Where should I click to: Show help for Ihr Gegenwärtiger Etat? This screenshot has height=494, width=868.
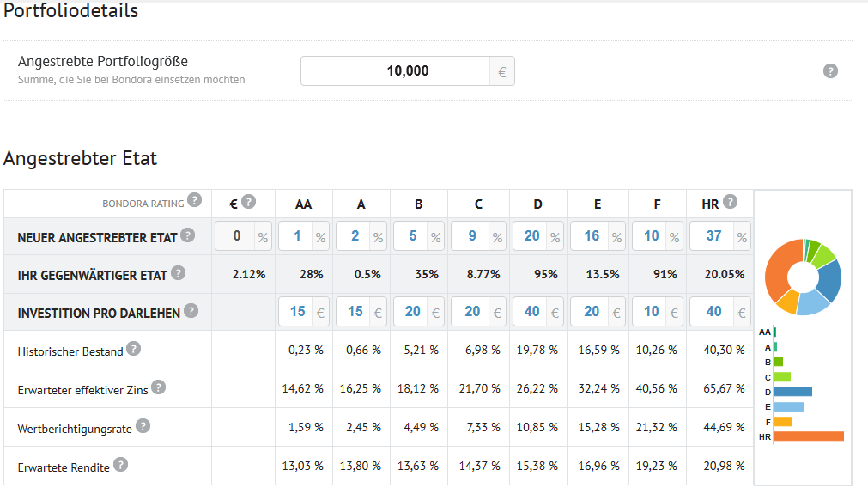[x=178, y=272]
